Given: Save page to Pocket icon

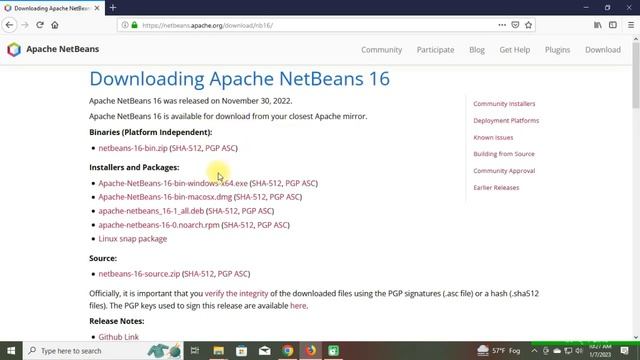Looking at the screenshot, I should (x=515, y=25).
